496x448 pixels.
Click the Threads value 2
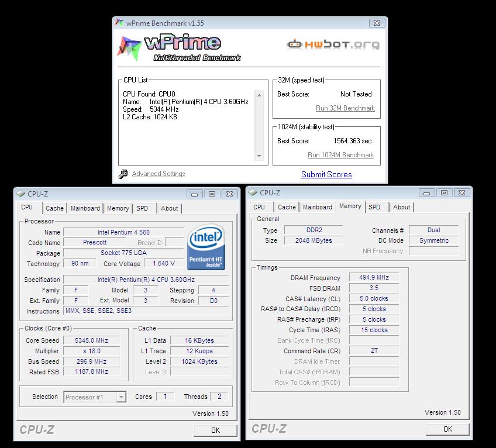219,397
